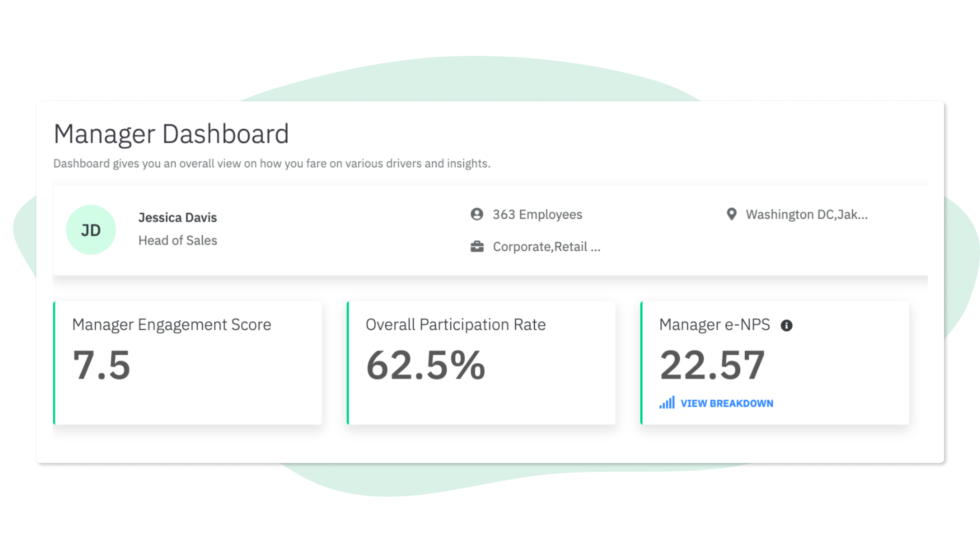Click the e-NPS info icon

pyautogui.click(x=786, y=325)
